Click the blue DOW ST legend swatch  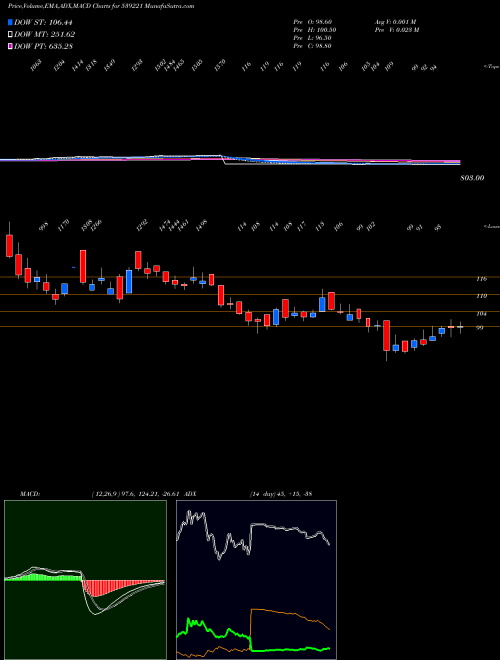click(11, 23)
